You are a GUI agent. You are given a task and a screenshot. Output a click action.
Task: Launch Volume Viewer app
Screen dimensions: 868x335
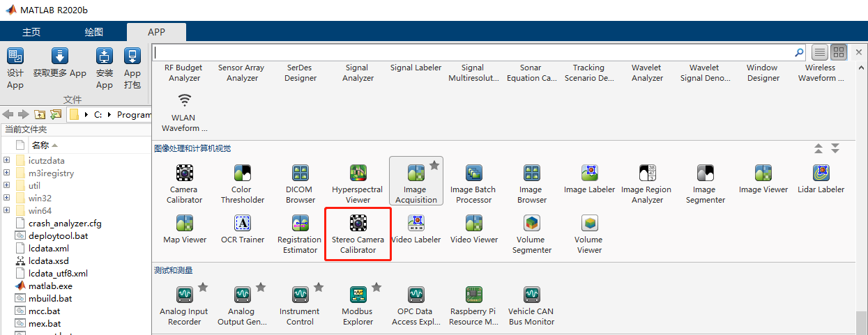pyautogui.click(x=590, y=233)
